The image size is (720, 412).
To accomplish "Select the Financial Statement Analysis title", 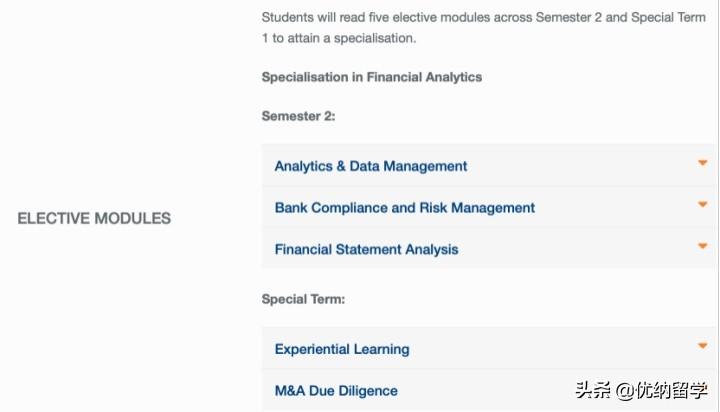I will (x=366, y=249).
